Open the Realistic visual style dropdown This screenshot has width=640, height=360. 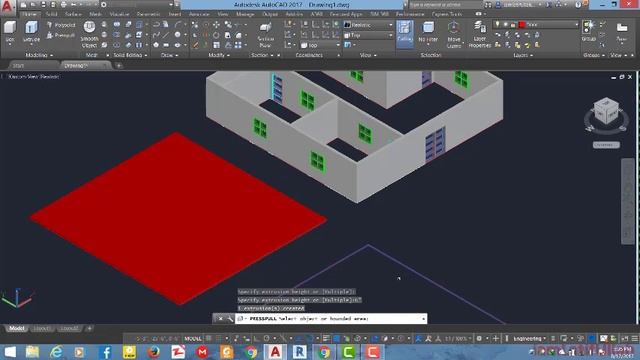tap(369, 25)
